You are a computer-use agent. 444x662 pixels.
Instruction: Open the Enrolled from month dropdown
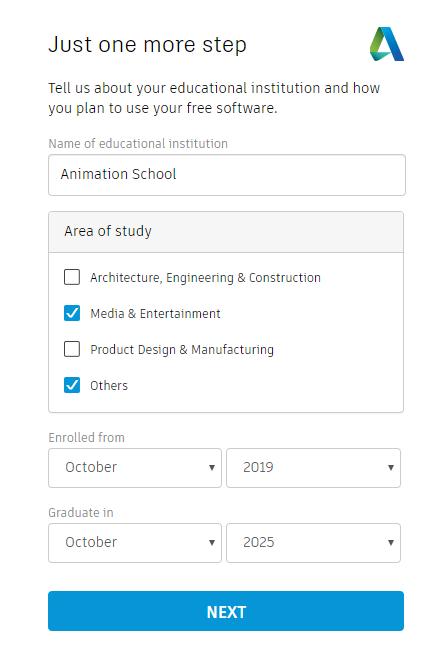[135, 468]
